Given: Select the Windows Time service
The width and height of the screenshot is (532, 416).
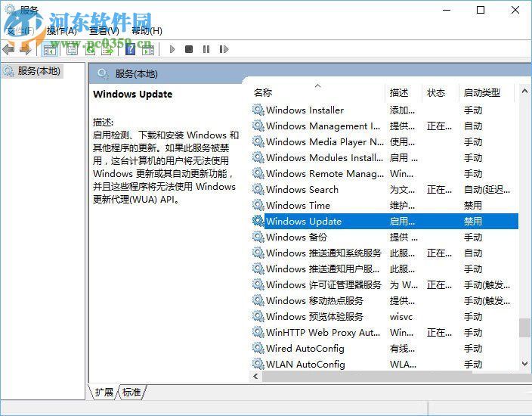Looking at the screenshot, I should pos(385,206).
